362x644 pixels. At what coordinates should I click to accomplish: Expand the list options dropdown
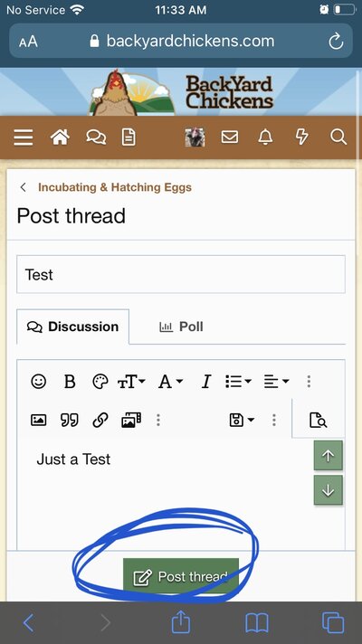(x=238, y=382)
